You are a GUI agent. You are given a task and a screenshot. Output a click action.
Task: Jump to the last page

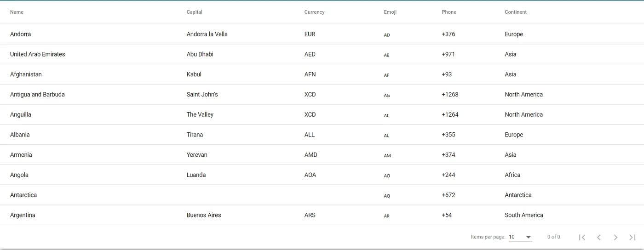click(632, 237)
